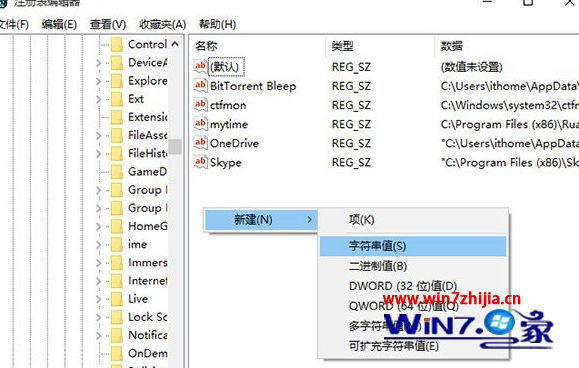Expand the Lock Sc tree node
This screenshot has height=368, width=579.
tap(99, 317)
